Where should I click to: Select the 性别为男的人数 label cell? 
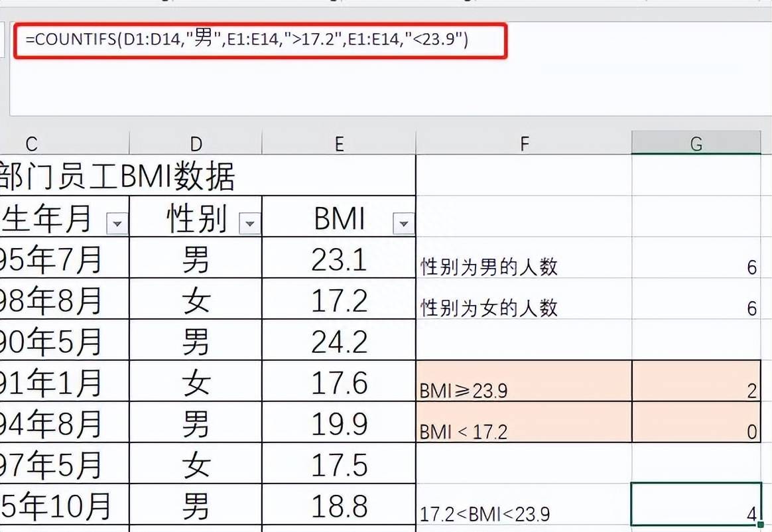pos(524,258)
